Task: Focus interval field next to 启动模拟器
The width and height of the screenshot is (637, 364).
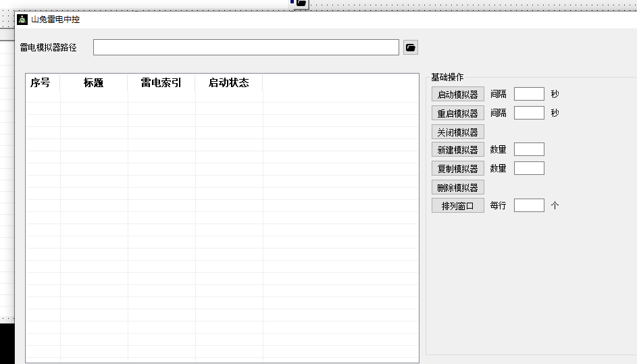Action: [x=529, y=94]
